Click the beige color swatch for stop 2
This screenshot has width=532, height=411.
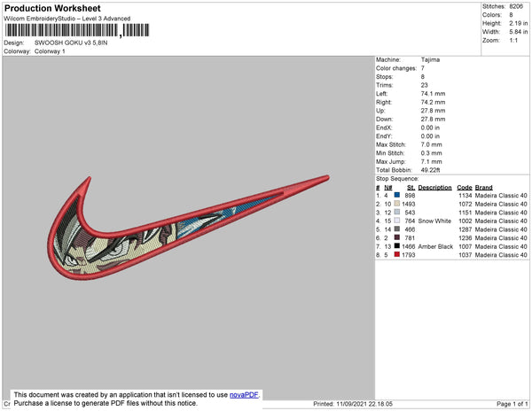397,204
